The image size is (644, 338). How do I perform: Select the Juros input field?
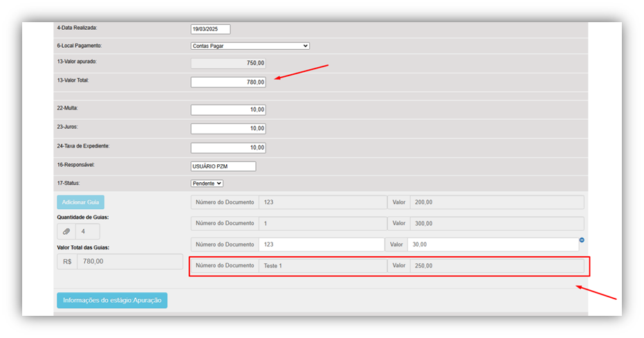[228, 128]
